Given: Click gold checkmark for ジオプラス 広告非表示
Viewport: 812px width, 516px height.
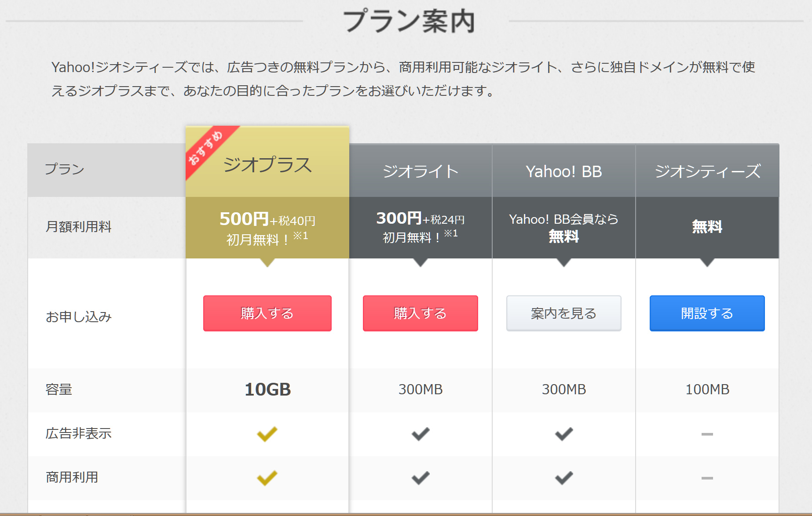Looking at the screenshot, I should tap(267, 434).
